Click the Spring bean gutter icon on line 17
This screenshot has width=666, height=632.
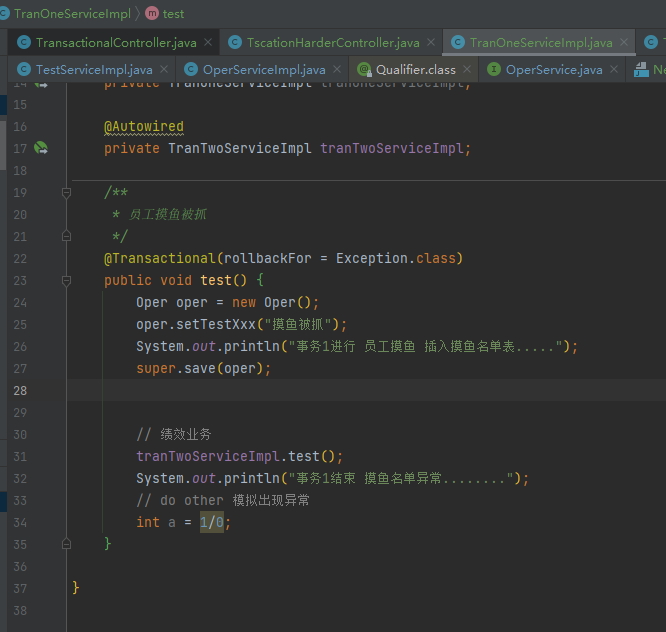pos(41,148)
